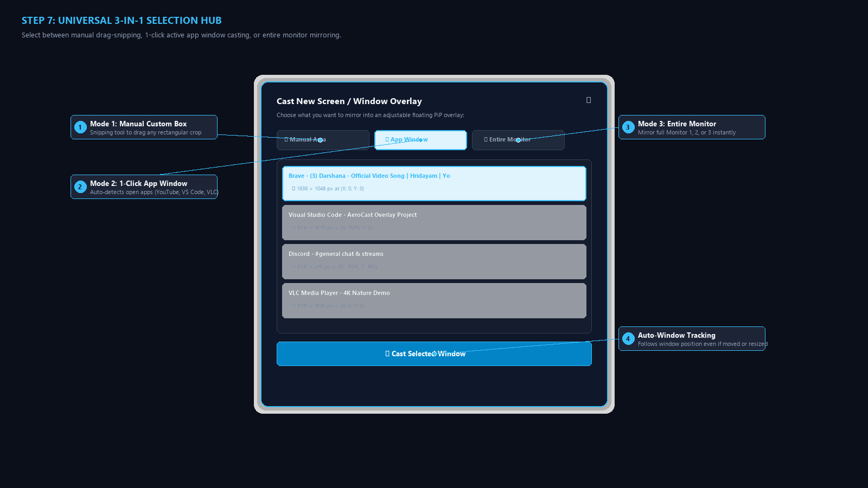Pick the Brave Darshana video window
Image resolution: width=868 pixels, height=488 pixels.
tap(434, 183)
